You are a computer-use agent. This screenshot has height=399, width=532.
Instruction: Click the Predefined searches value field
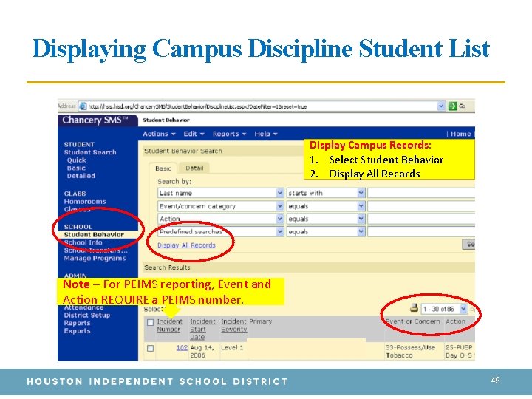coord(421,232)
